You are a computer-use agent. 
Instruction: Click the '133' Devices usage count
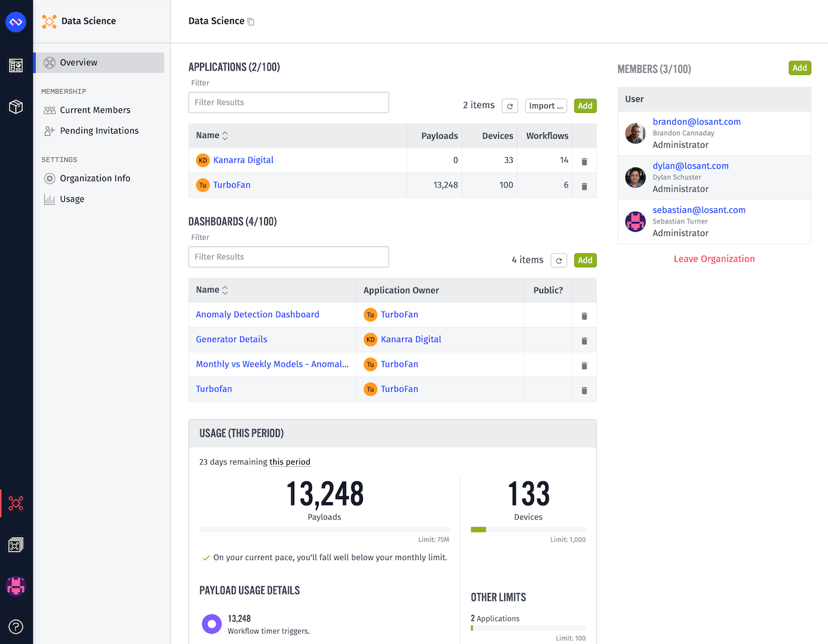[529, 494]
